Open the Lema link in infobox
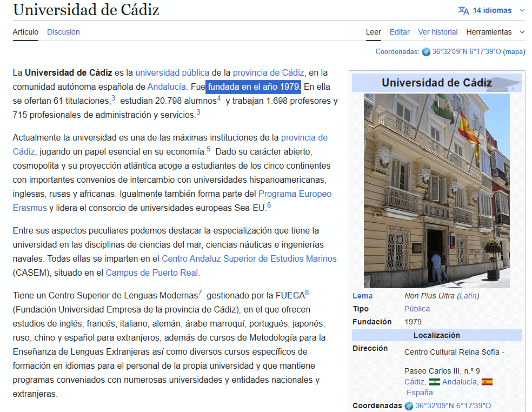Screen dimensions: 532x412 [362, 296]
